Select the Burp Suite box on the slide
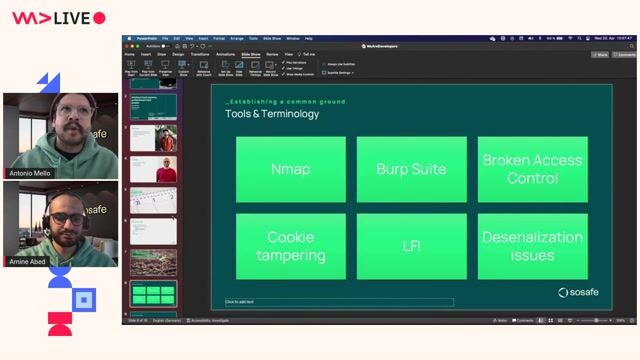This screenshot has width=640, height=360. pos(411,169)
